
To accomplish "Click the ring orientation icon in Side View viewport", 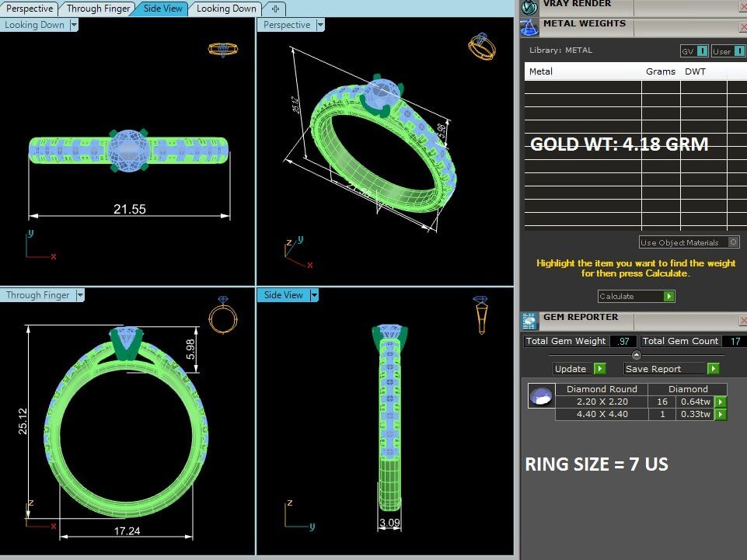I will click(481, 312).
